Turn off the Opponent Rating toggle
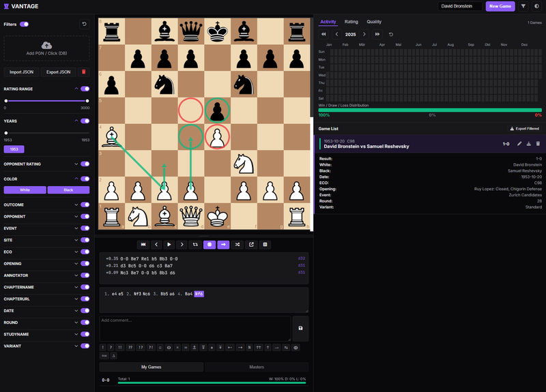The height and width of the screenshot is (392, 546). pos(85,164)
